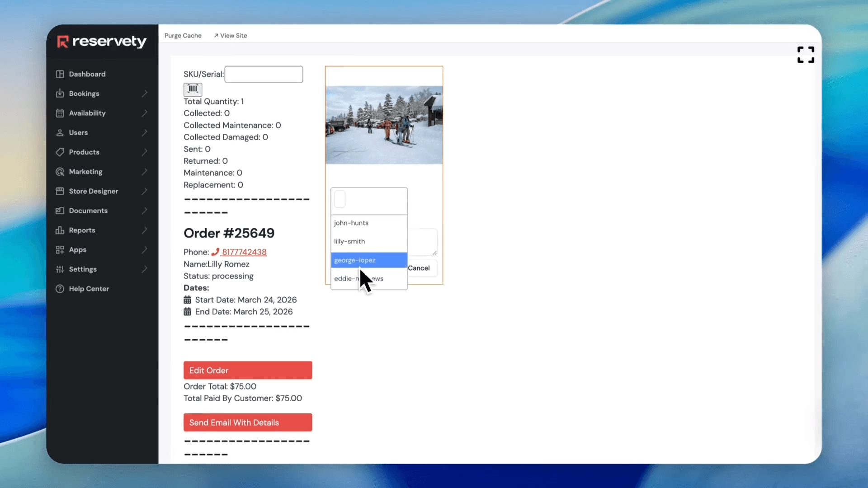
Task: Click the Users person icon
Action: click(x=60, y=132)
